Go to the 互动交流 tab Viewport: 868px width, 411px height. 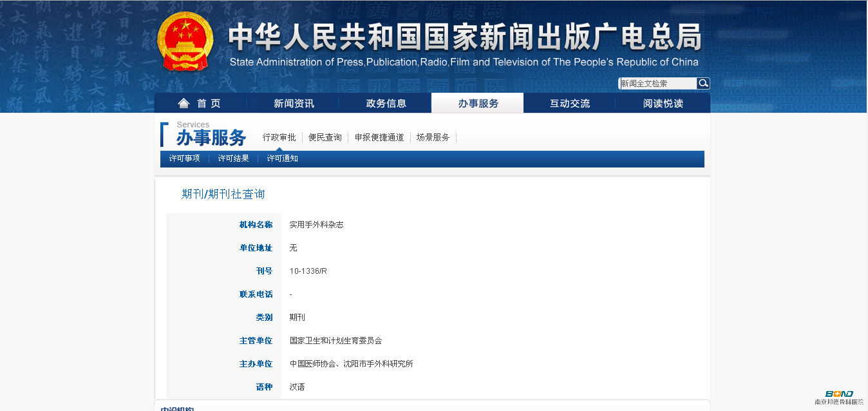click(570, 103)
